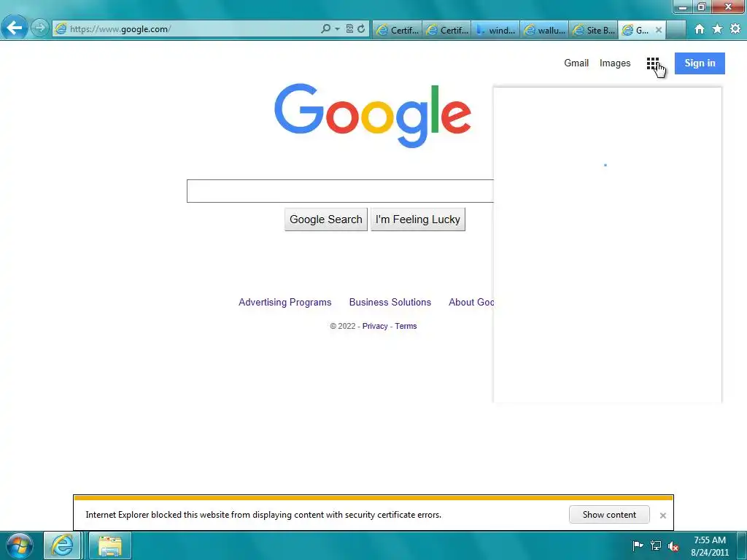Click the muted volume tray icon
This screenshot has width=747, height=560.
pyautogui.click(x=673, y=546)
